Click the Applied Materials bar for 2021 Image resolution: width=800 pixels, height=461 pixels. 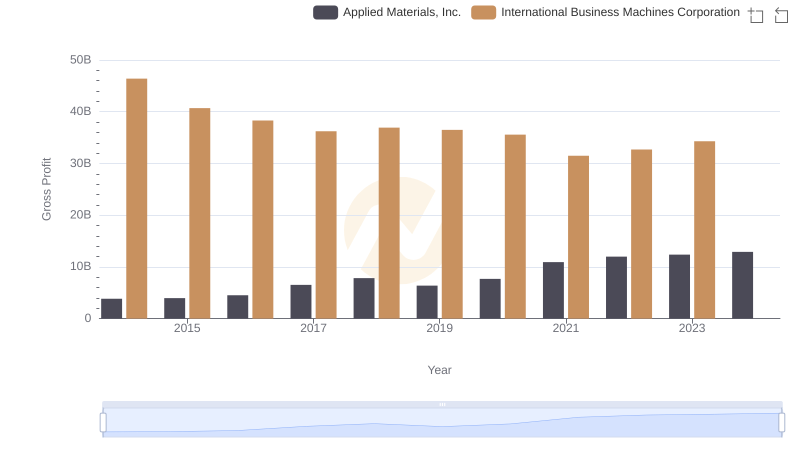pos(553,290)
